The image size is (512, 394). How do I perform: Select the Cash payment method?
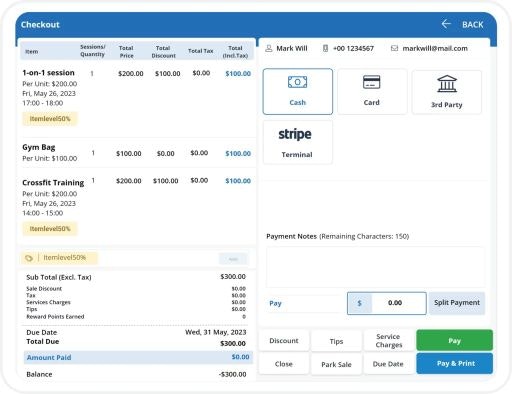click(298, 92)
